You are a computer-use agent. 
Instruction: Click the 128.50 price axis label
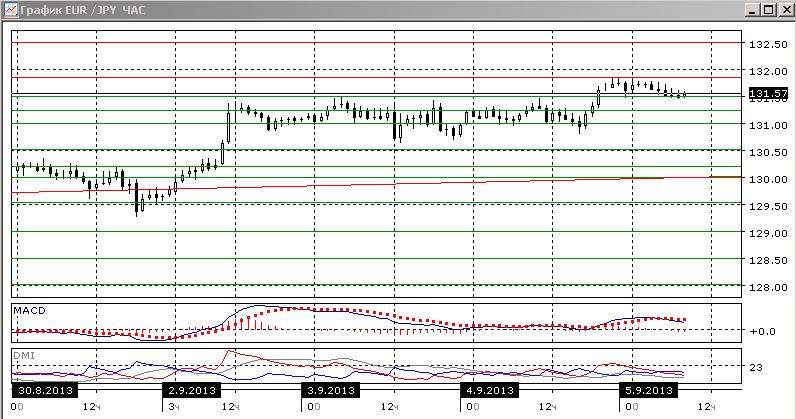[x=768, y=260]
